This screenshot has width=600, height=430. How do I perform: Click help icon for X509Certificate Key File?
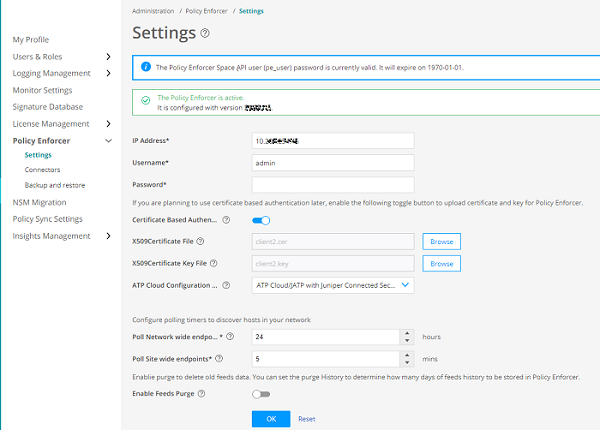[x=227, y=263]
